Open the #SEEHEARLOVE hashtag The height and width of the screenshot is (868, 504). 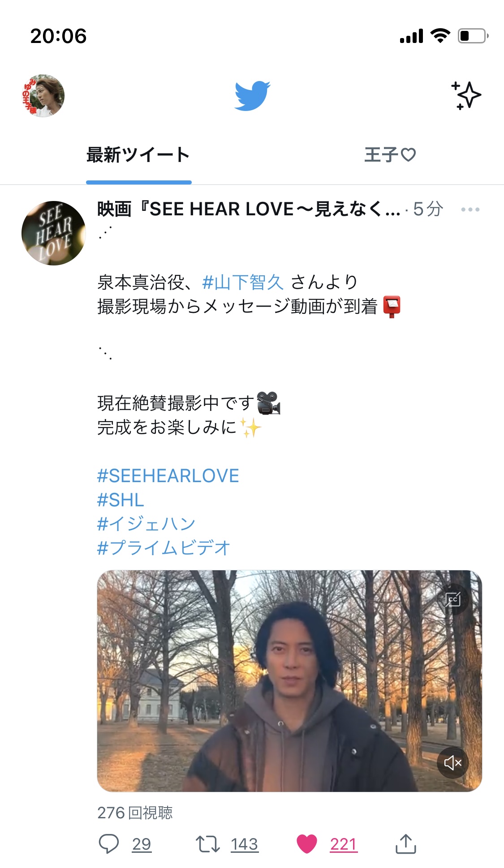[x=168, y=475]
